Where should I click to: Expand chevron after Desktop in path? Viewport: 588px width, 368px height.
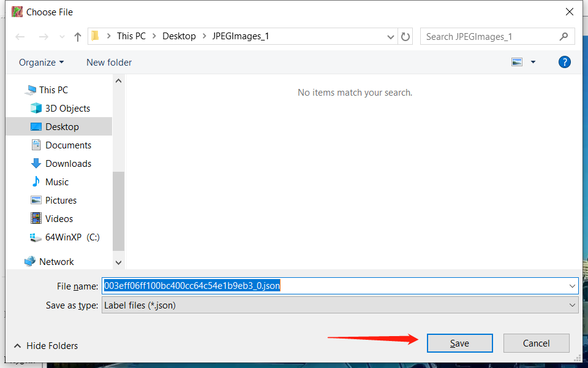[205, 36]
